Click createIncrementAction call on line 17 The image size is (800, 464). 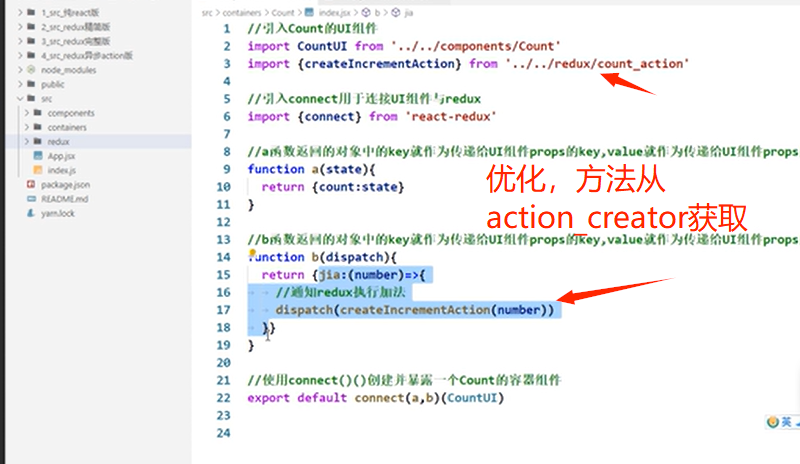pyautogui.click(x=415, y=310)
